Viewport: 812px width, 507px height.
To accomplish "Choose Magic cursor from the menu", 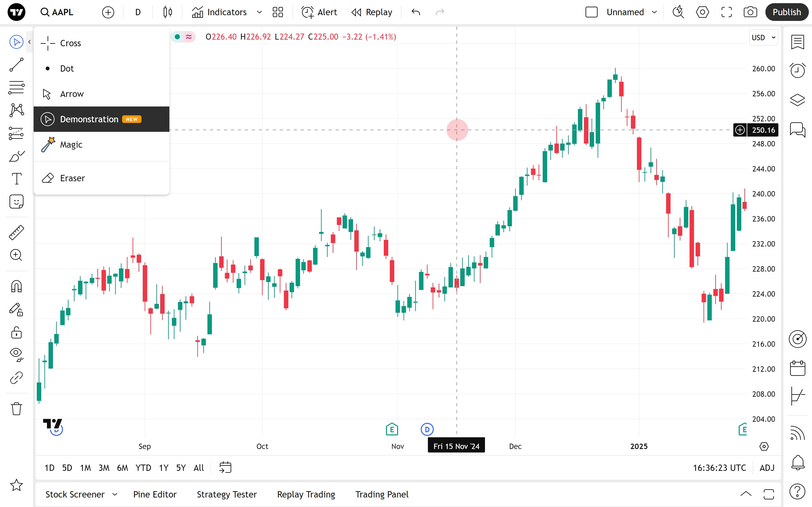I will [71, 144].
